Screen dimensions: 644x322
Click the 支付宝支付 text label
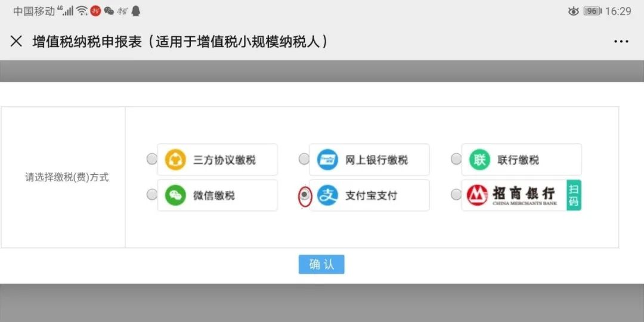[371, 196]
